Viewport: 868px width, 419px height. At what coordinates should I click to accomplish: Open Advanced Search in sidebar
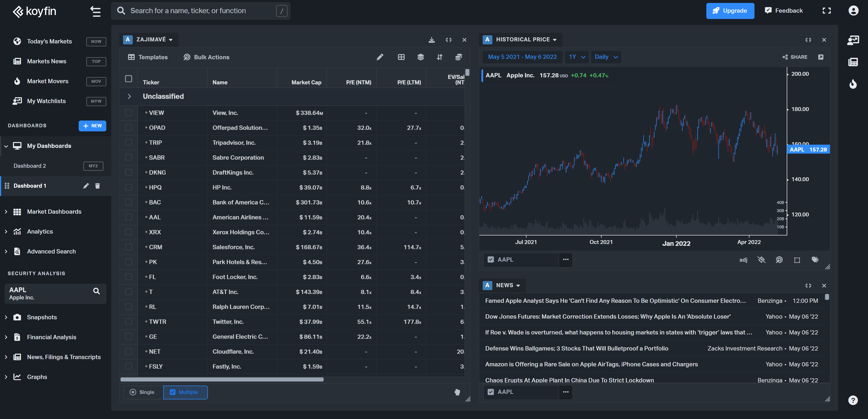(51, 251)
